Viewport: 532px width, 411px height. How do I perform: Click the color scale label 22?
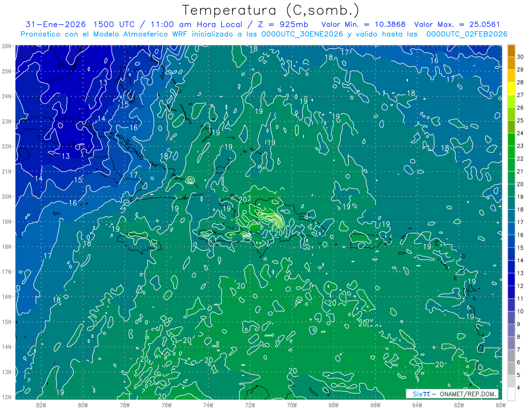click(520, 158)
